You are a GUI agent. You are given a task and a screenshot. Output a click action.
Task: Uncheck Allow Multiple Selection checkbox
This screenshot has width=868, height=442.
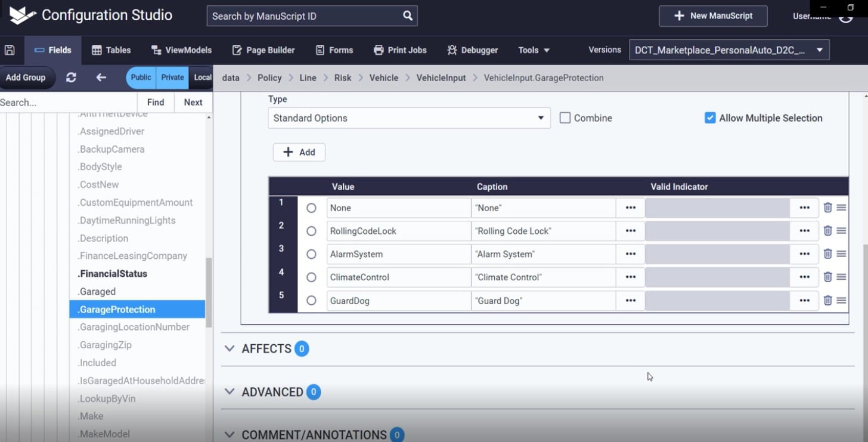pos(710,118)
